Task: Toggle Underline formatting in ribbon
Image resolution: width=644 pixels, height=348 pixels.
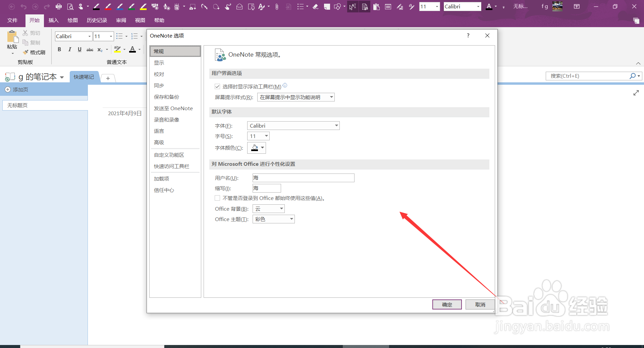Action: click(x=79, y=50)
